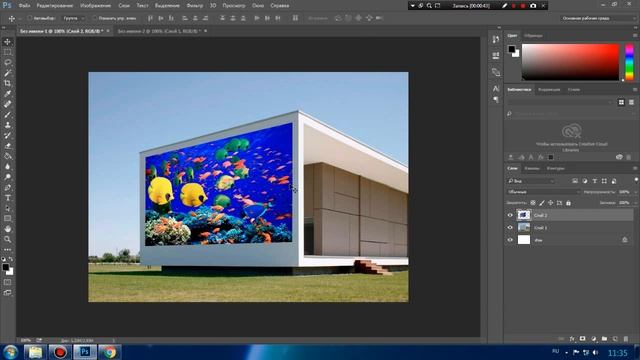Select the Dodge tool
The height and width of the screenshot is (360, 640).
tap(7, 177)
